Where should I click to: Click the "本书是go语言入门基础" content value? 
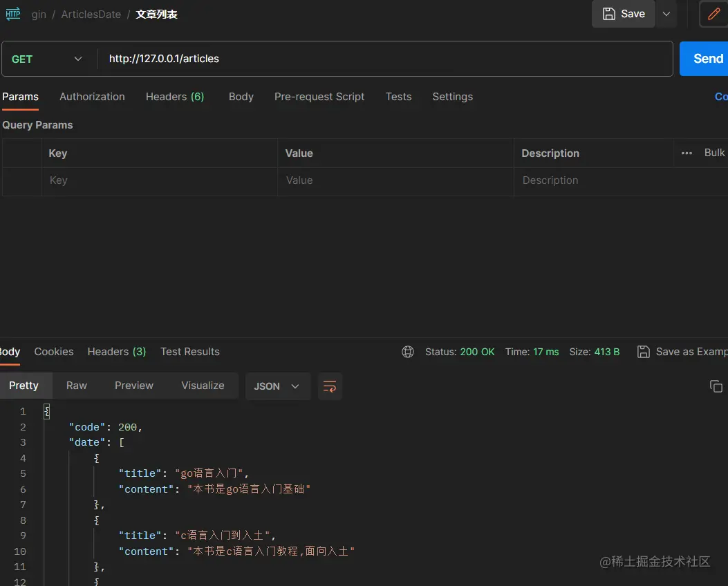point(249,489)
